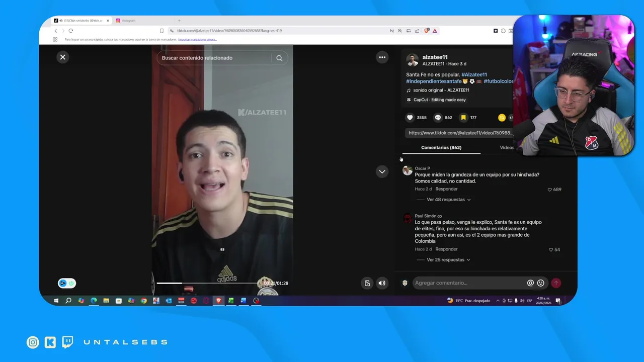Click the browser address bar URL

[229, 31]
